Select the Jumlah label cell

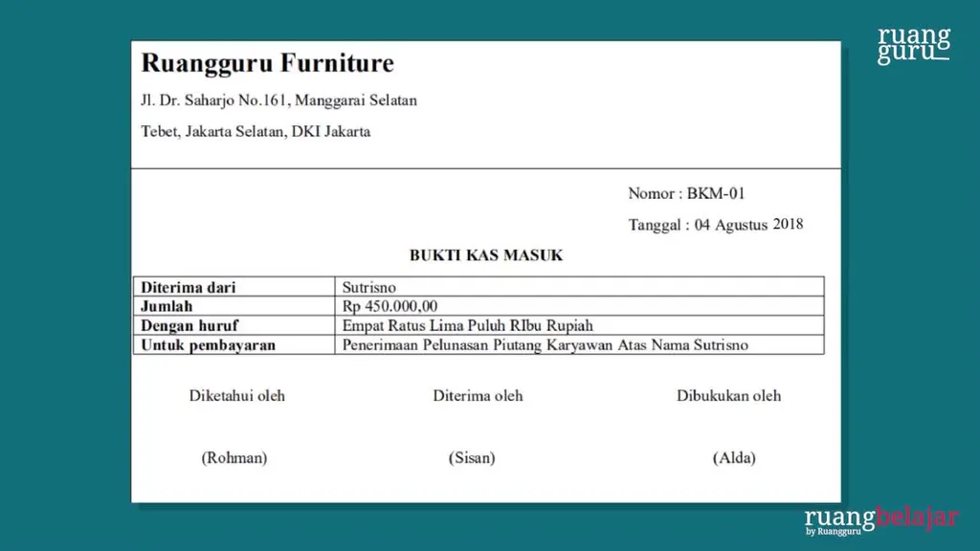167,306
